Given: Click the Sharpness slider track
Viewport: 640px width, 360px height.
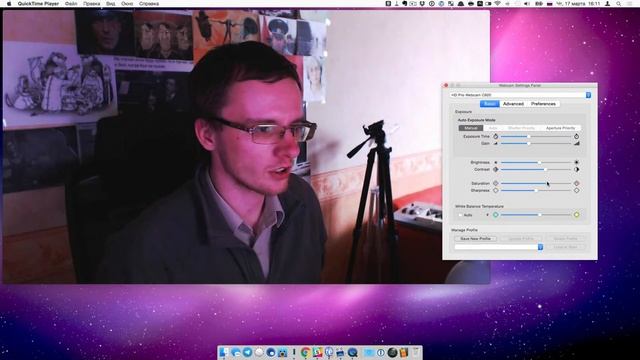Looking at the screenshot, I should (536, 190).
